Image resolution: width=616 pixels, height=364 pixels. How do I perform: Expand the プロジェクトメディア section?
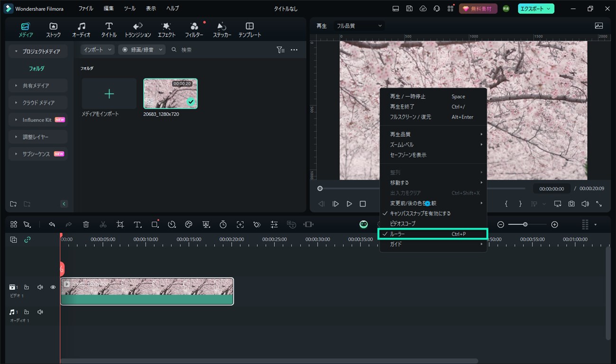point(38,51)
